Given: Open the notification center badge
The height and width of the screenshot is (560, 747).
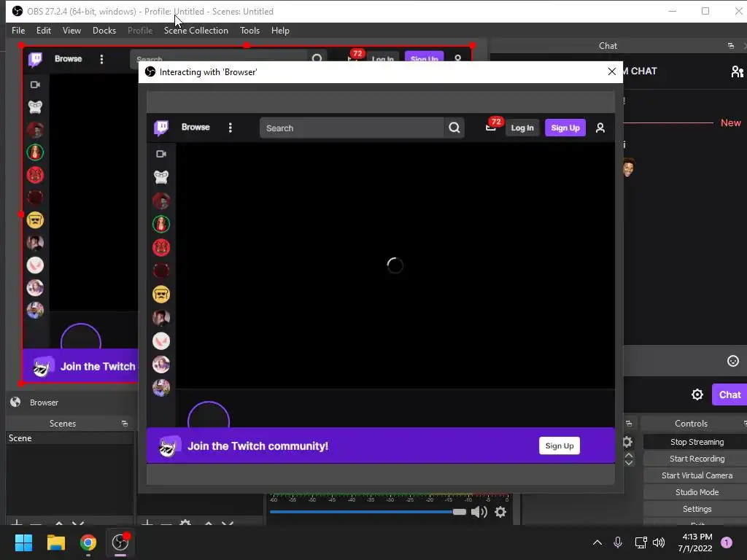Looking at the screenshot, I should pos(727,542).
